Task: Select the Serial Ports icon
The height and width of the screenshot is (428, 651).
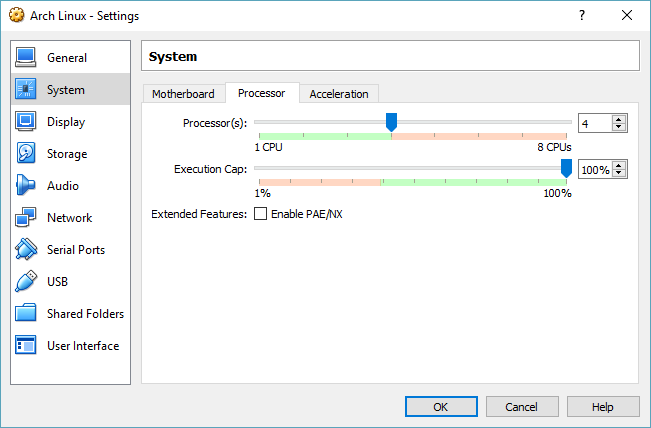Action: tap(26, 249)
